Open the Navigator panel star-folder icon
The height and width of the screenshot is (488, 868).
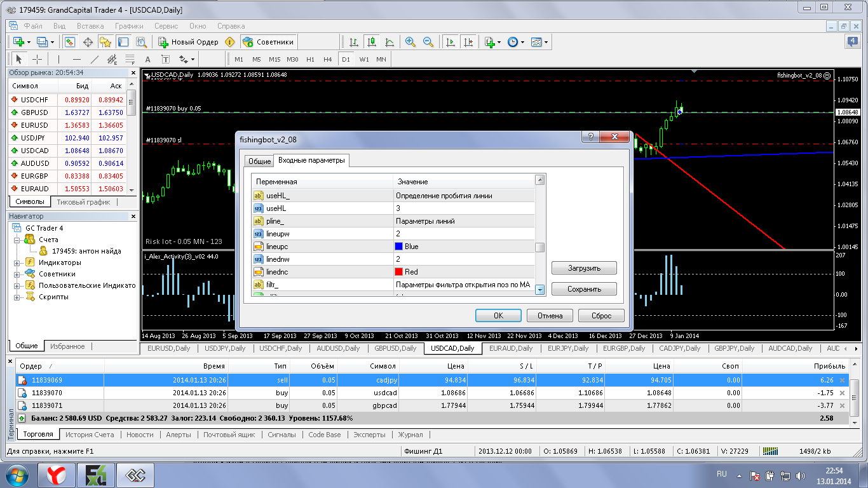click(x=105, y=42)
